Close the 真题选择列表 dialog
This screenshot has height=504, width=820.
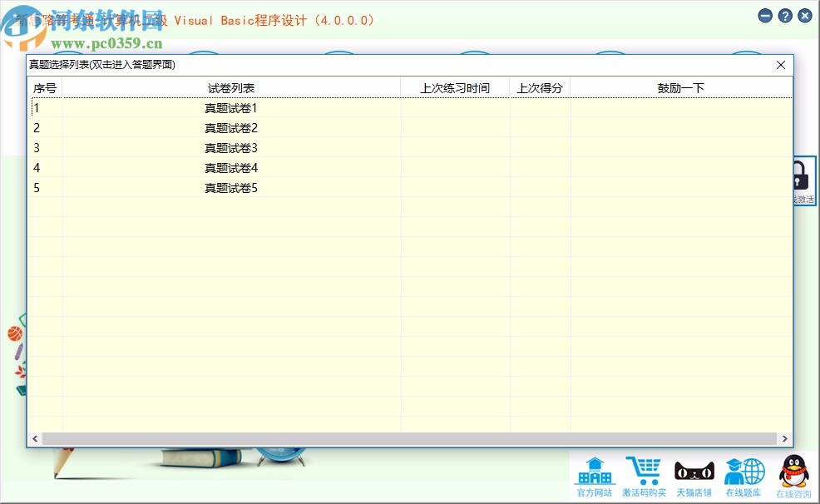coord(781,64)
